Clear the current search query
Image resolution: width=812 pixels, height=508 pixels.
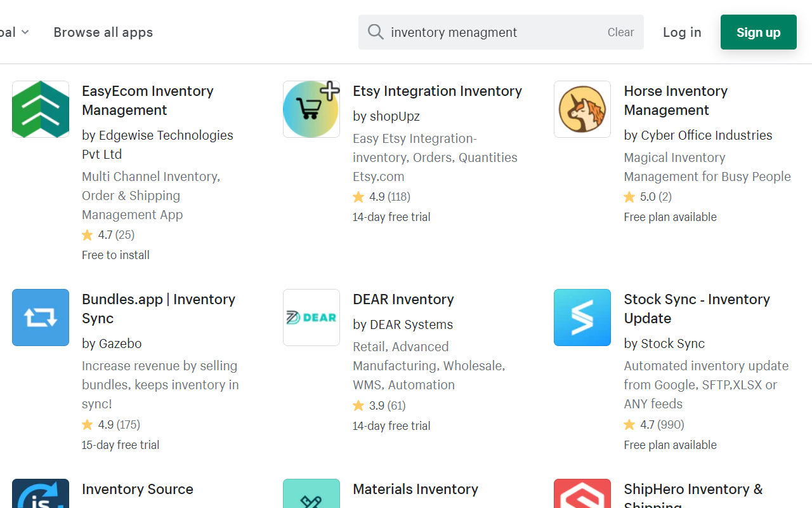click(x=620, y=32)
